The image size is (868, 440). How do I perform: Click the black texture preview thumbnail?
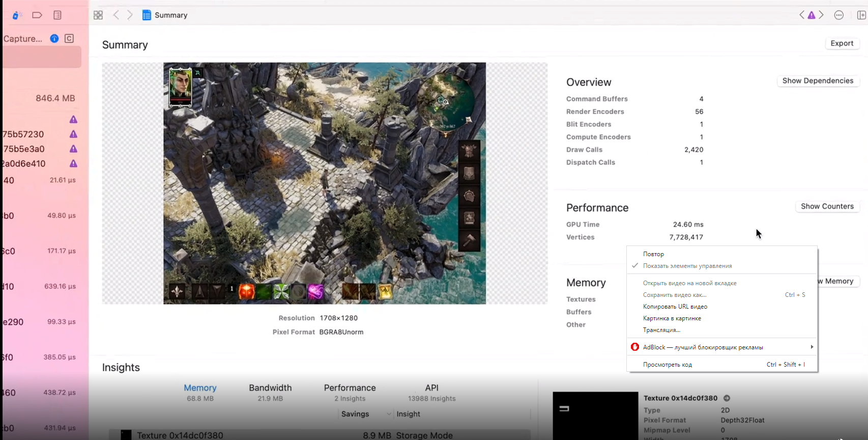tap(595, 416)
